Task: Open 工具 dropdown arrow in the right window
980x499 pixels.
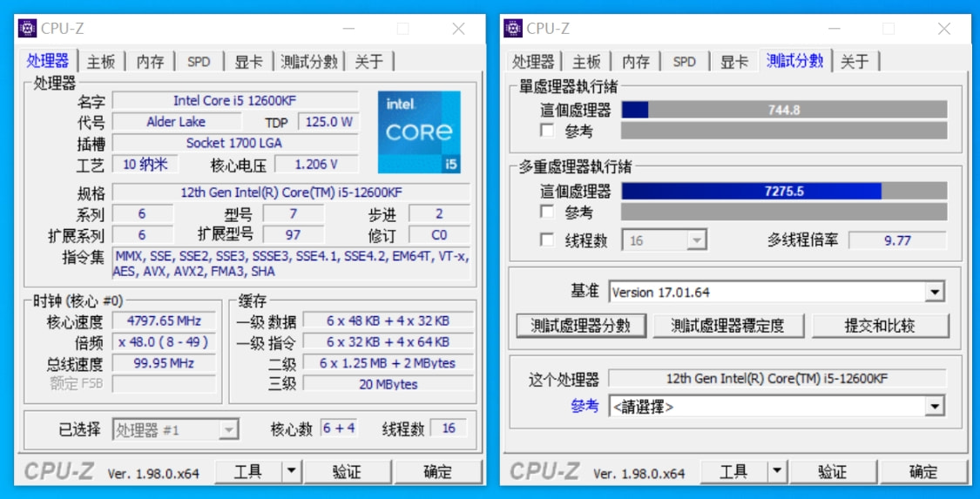Action: click(777, 471)
